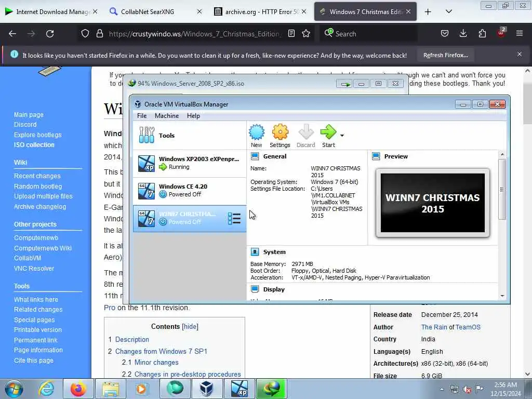Screen dimensions: 532x399
Task: Jump to Changes from Windows 7 SP1
Action: (161, 352)
